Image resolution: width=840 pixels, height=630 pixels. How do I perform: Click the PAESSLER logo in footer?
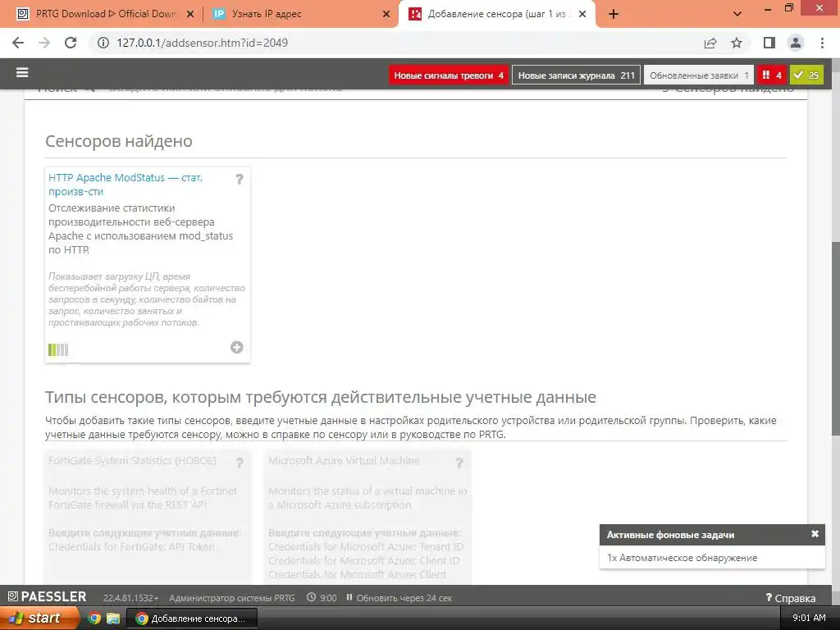[x=47, y=597]
